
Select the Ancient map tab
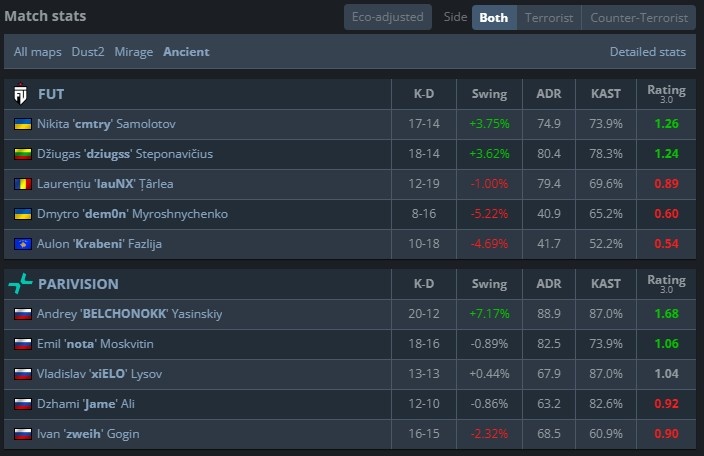[x=186, y=51]
